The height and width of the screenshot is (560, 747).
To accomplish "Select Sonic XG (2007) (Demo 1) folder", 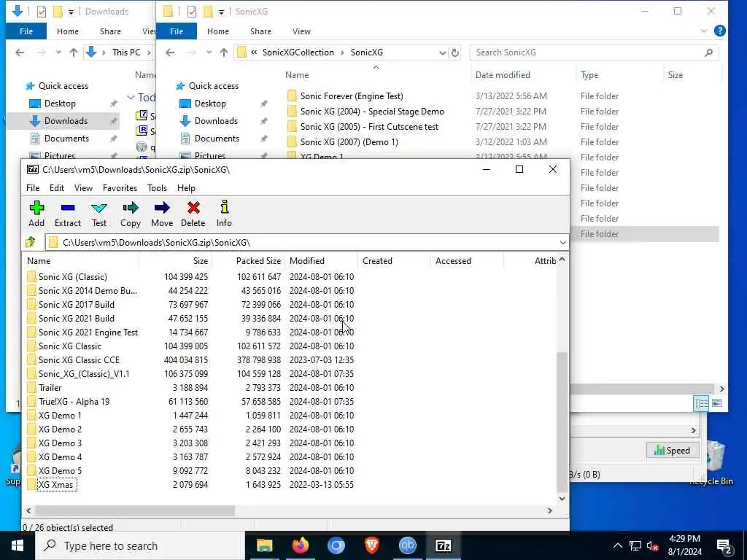I will point(349,142).
